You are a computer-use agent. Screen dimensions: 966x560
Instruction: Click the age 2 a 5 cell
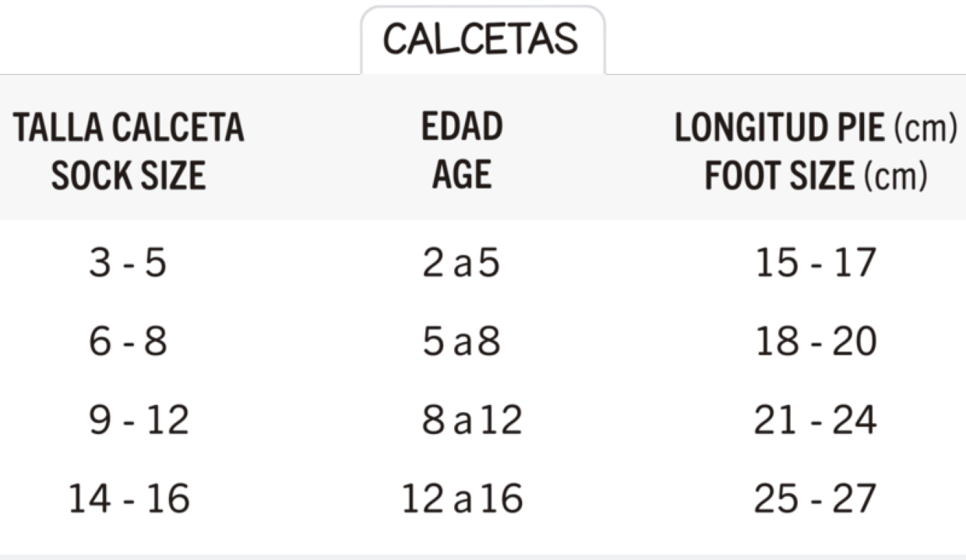pos(460,264)
